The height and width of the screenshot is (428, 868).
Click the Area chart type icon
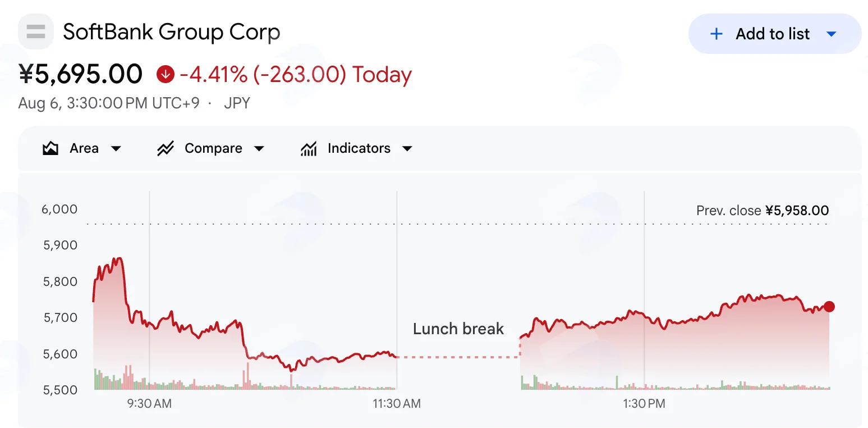50,148
